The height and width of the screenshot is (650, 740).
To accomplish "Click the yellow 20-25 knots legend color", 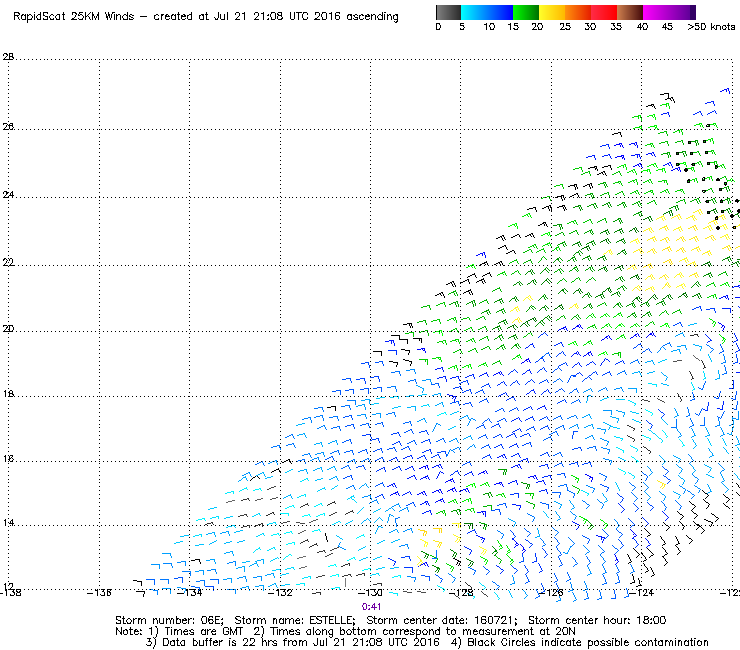I will click(x=552, y=12).
